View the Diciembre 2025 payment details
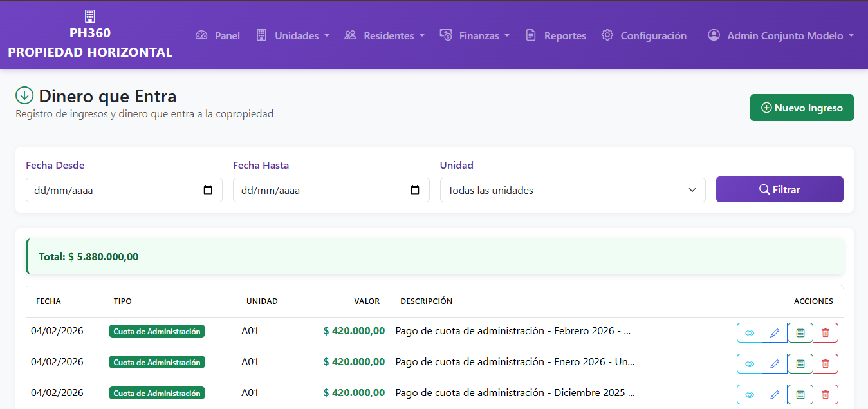The width and height of the screenshot is (868, 409). (749, 395)
